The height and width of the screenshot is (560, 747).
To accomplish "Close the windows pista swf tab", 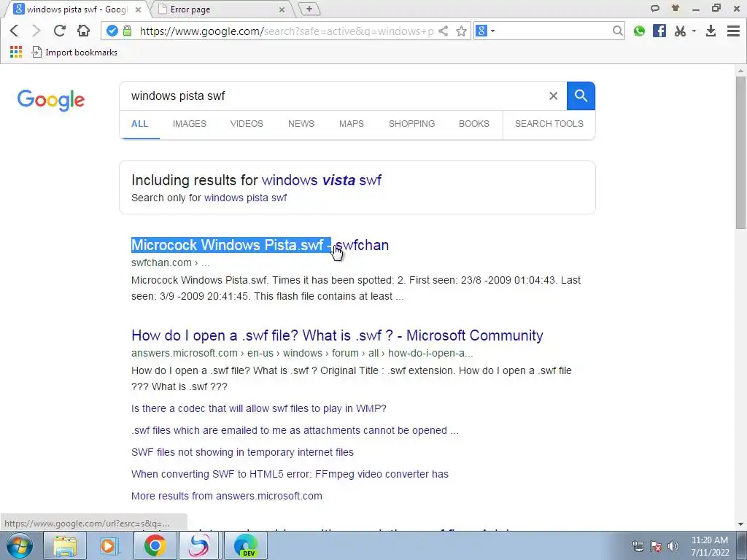I will pos(138,9).
